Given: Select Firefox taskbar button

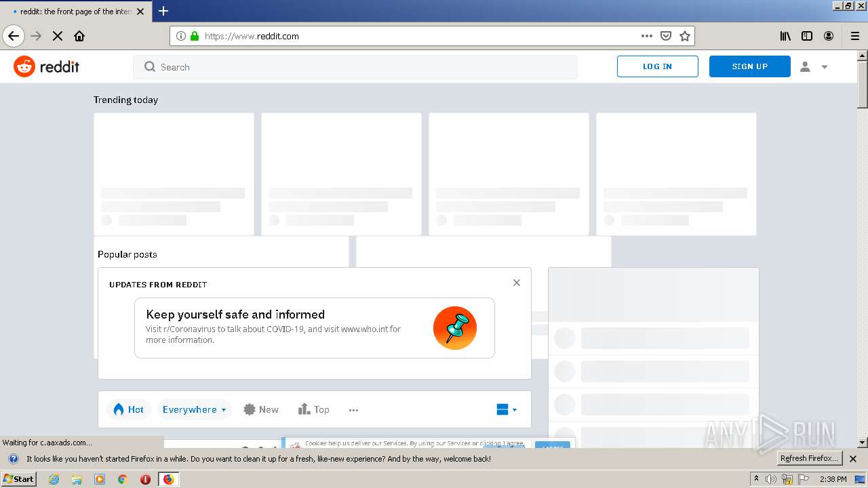Looking at the screenshot, I should (x=168, y=479).
